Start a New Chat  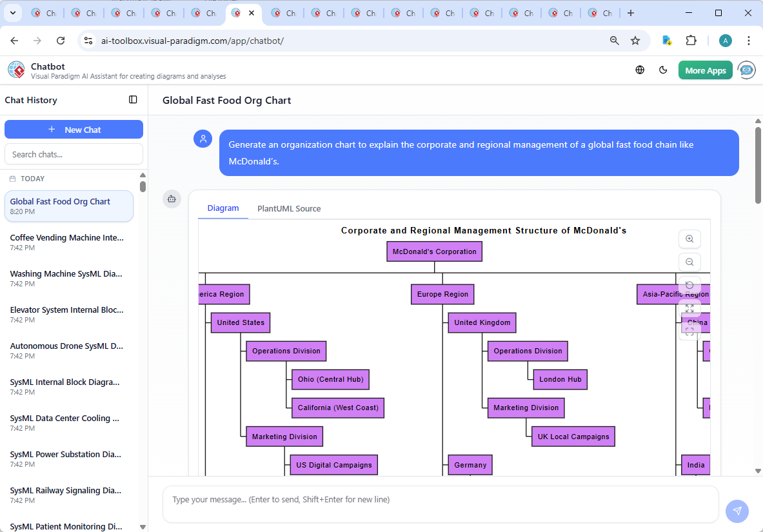click(74, 129)
